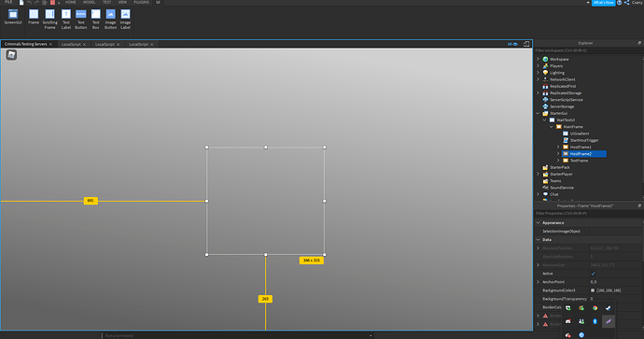Toggle the Active property checkbox
The image size is (644, 339).
[593, 274]
